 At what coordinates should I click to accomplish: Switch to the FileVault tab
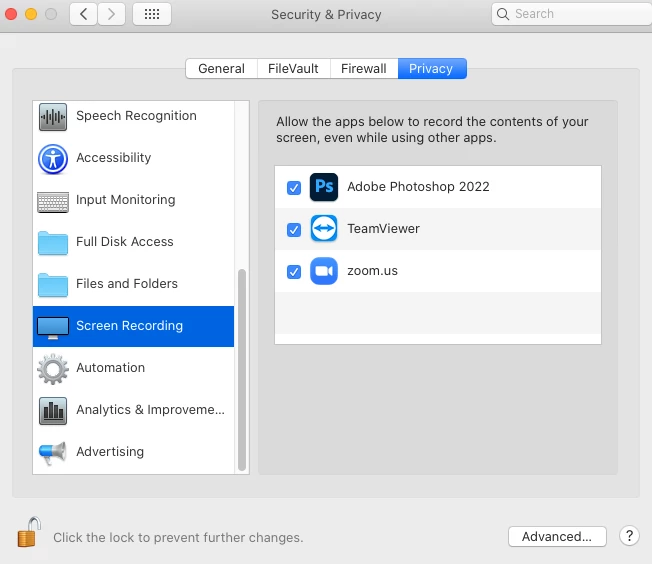293,69
